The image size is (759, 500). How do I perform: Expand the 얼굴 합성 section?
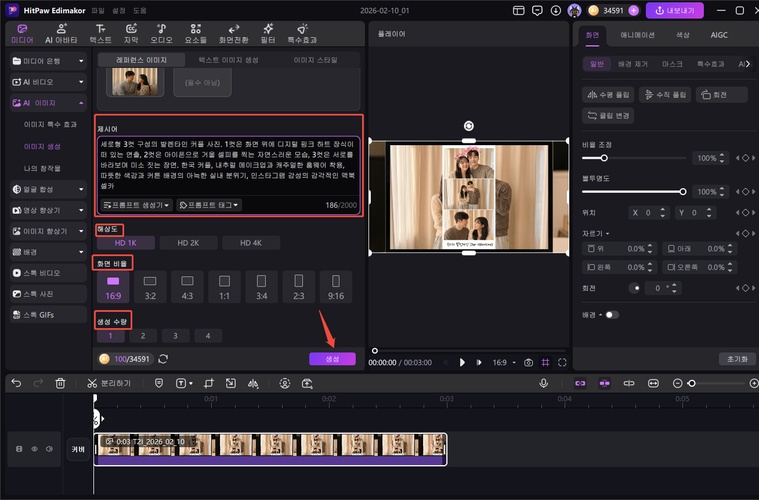tap(48, 189)
